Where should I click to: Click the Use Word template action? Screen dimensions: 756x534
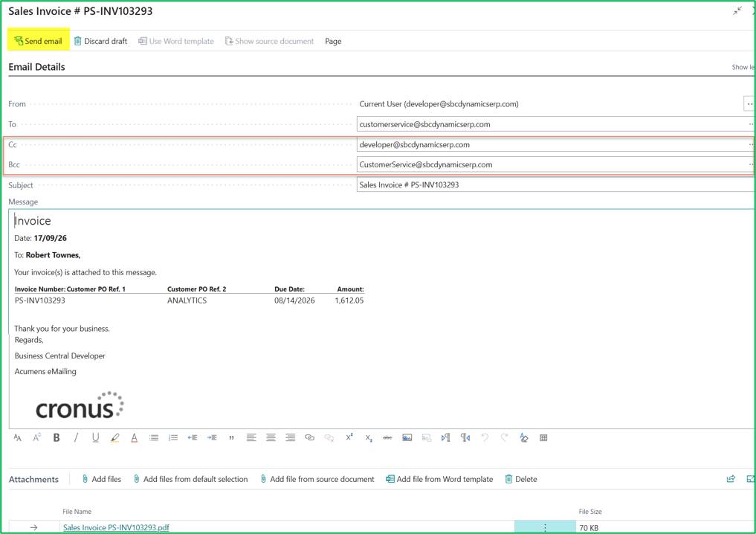[x=176, y=41]
